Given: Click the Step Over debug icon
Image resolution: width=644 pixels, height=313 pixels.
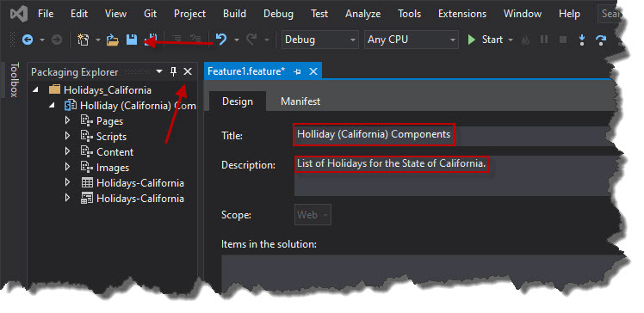Looking at the screenshot, I should 601,40.
